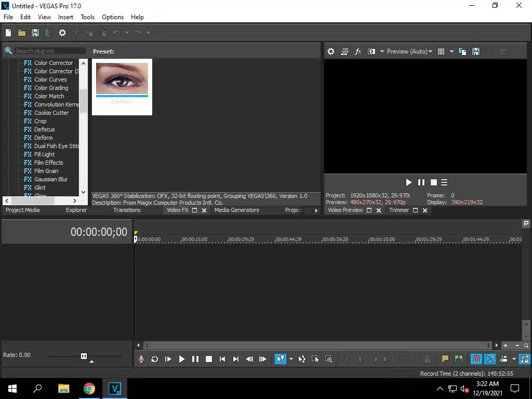Toggle Enable Snapping magnet icon
The width and height of the screenshot is (532, 399).
pyautogui.click(x=476, y=359)
